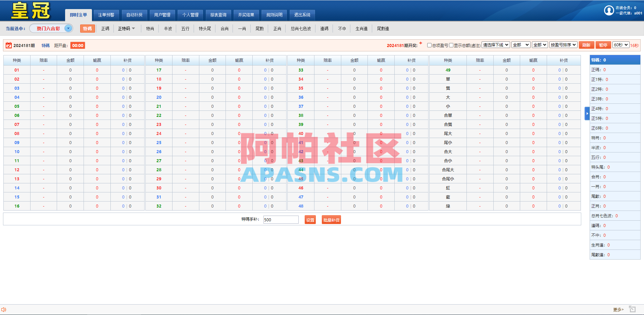Click the 批量补货 button
The width and height of the screenshot is (644, 315).
pos(331,220)
